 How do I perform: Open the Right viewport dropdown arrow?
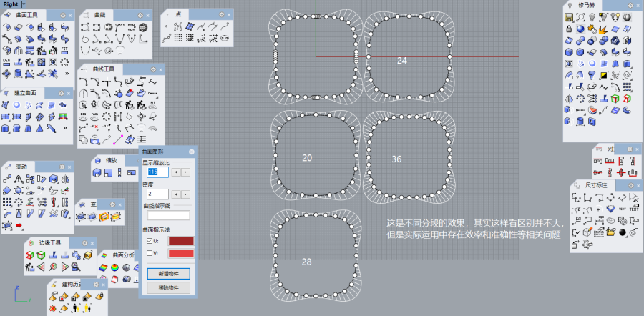[23, 4]
